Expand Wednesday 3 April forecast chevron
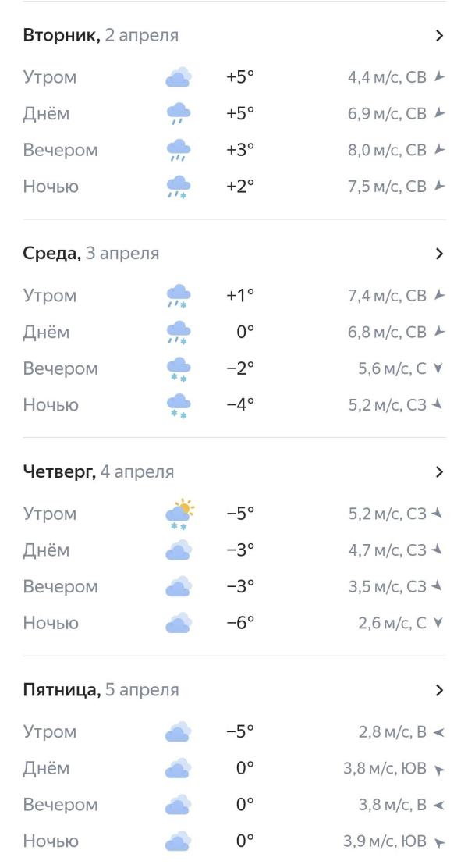Viewport: 468px width, 868px height. tap(439, 254)
